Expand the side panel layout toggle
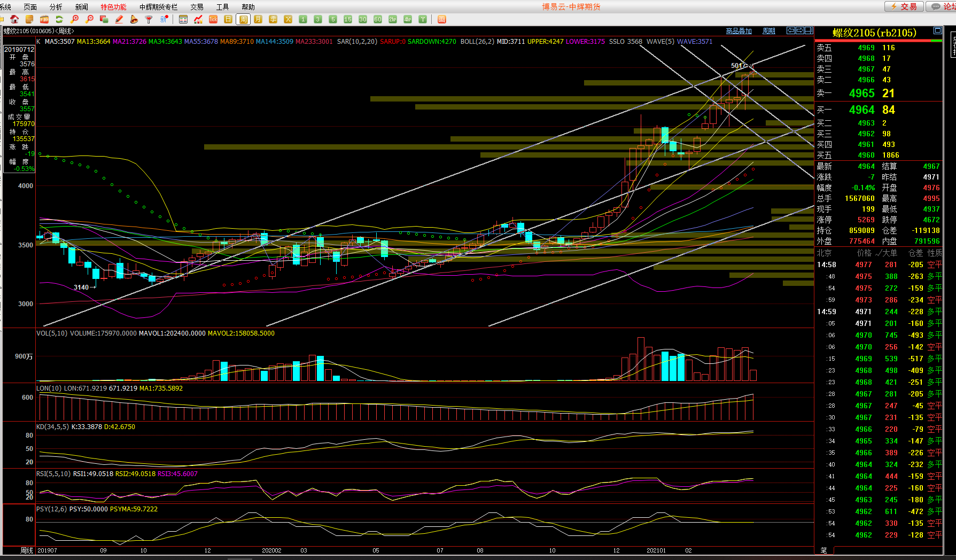 809,30
